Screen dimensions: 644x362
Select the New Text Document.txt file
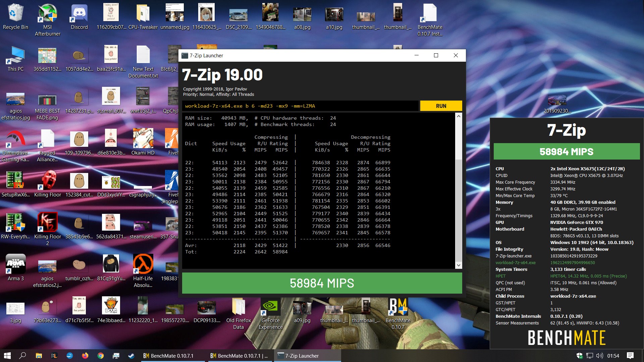143,62
